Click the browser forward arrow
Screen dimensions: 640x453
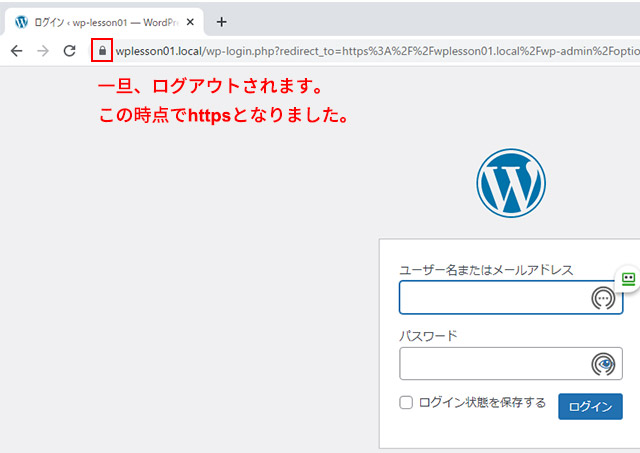click(43, 51)
